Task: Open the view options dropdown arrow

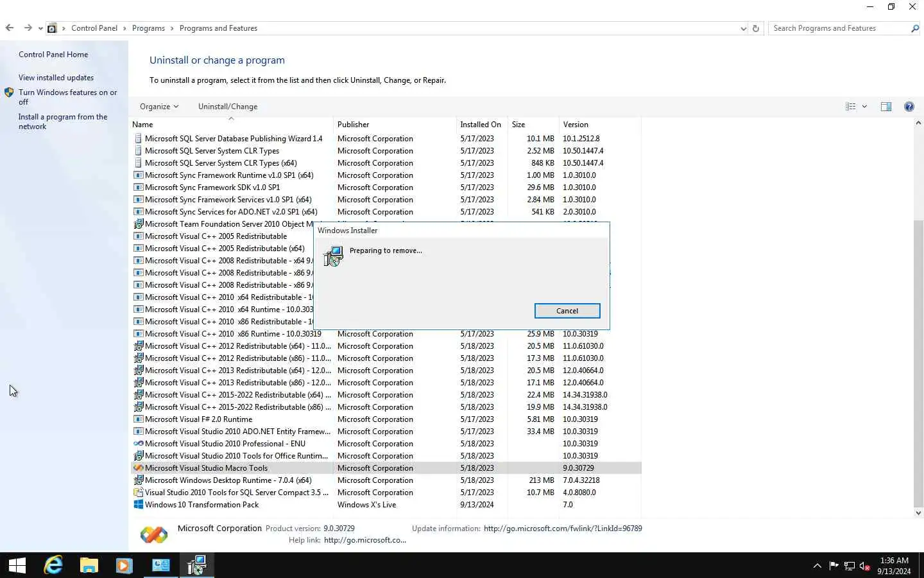Action: coord(864,107)
